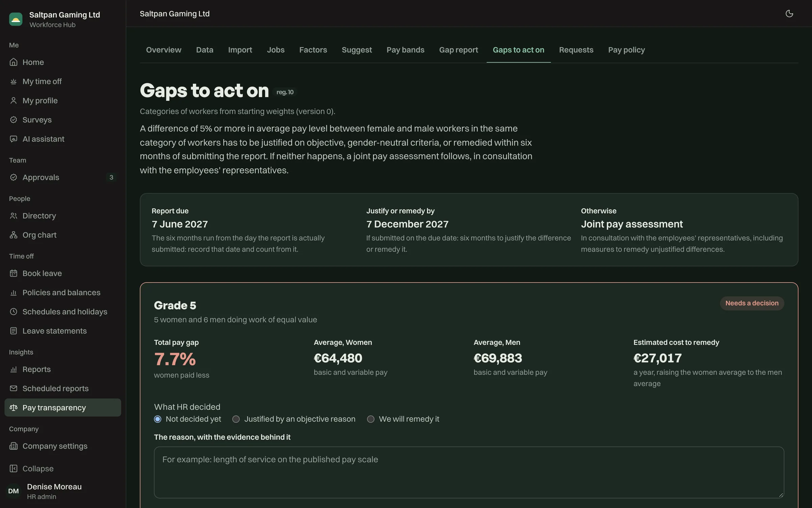Open the Data tab
The height and width of the screenshot is (508, 812).
pos(205,50)
